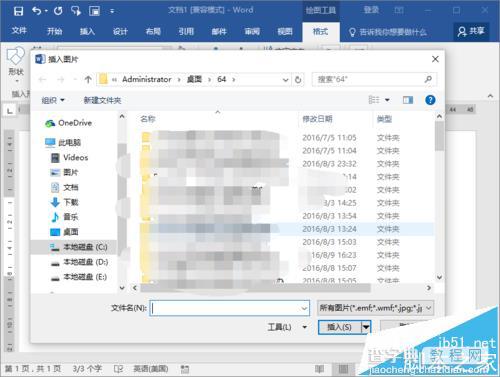Go back with the dialog's left arrow
The height and width of the screenshot is (377, 500).
(42, 79)
